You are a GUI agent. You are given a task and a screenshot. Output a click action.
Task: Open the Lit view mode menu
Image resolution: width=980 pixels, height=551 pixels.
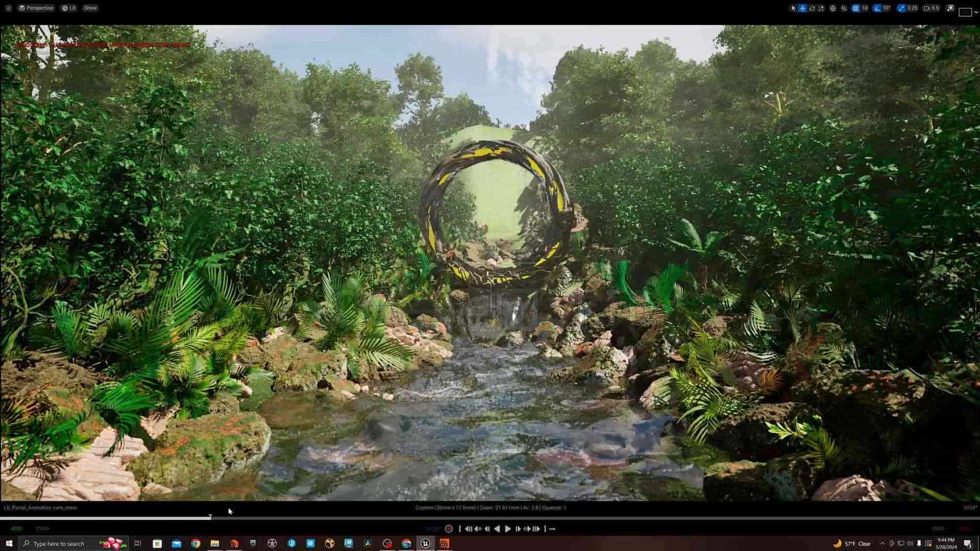[x=69, y=8]
